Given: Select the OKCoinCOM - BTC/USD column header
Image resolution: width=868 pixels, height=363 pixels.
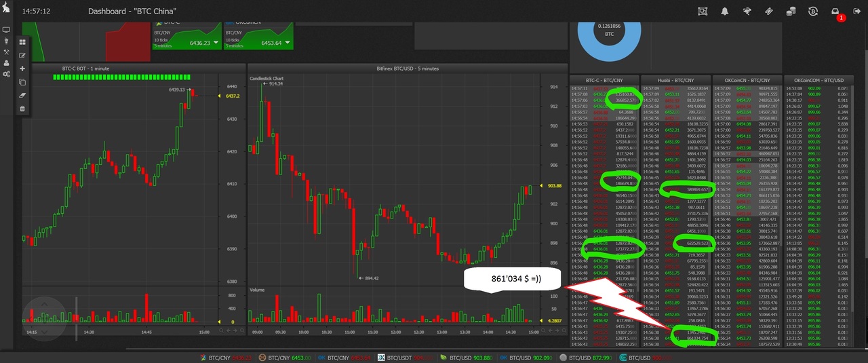Looking at the screenshot, I should [x=818, y=80].
